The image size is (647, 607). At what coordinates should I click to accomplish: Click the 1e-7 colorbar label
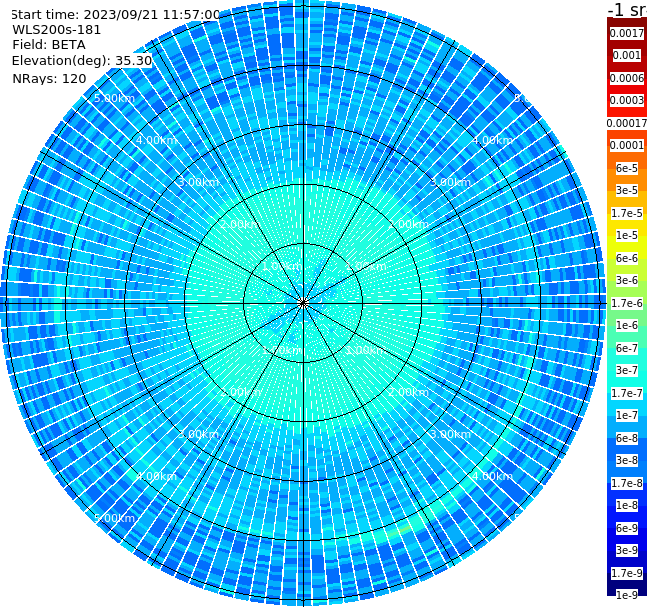point(627,415)
